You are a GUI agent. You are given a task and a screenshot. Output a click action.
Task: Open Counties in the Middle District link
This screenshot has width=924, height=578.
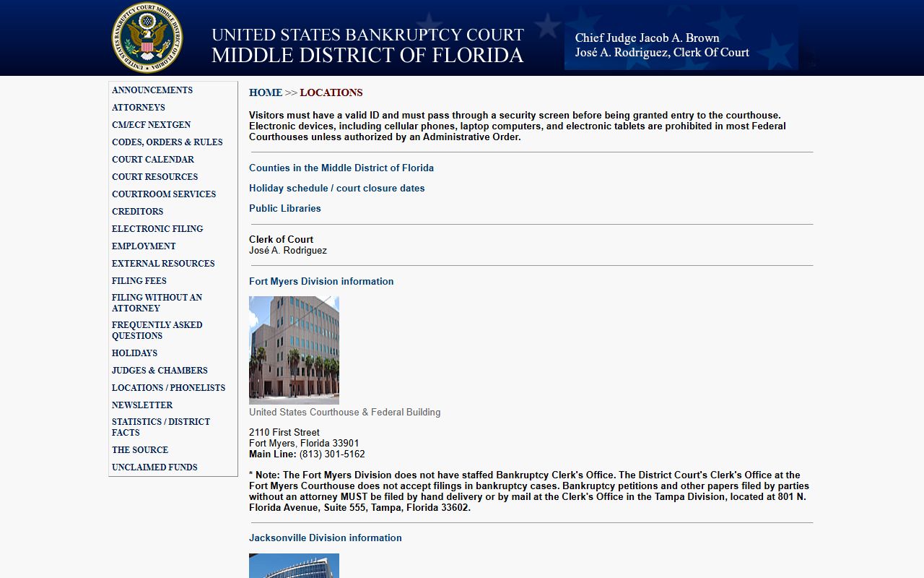[341, 168]
